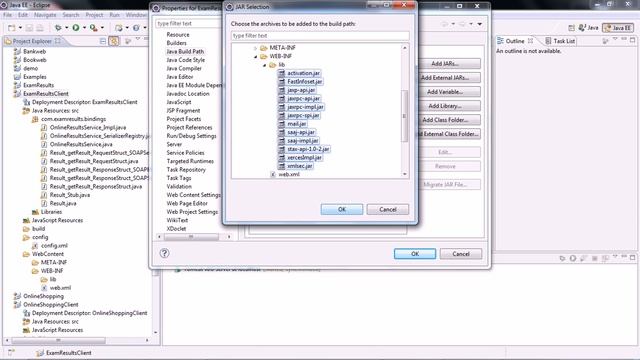This screenshot has height=360, width=640.
Task: Open Run menu
Action: (x=114, y=15)
